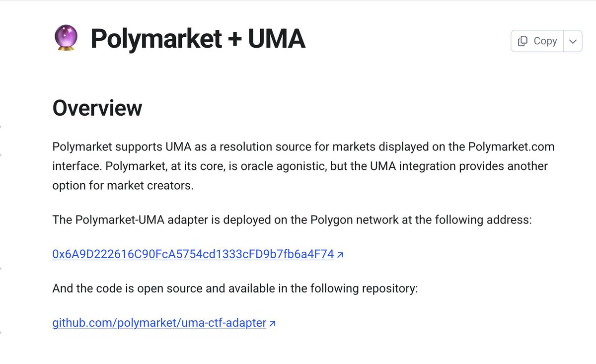596x364 pixels.
Task: Click the external arrow after GitHub link
Action: (x=272, y=323)
